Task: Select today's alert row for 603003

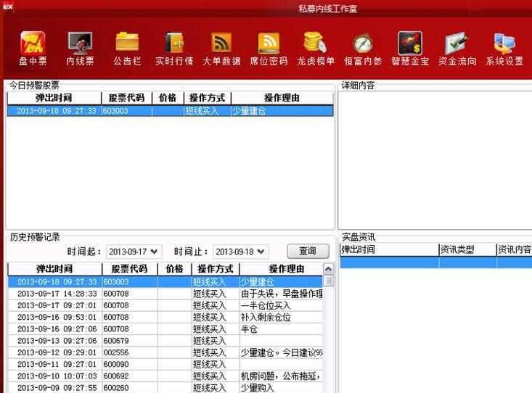Action: click(x=170, y=111)
